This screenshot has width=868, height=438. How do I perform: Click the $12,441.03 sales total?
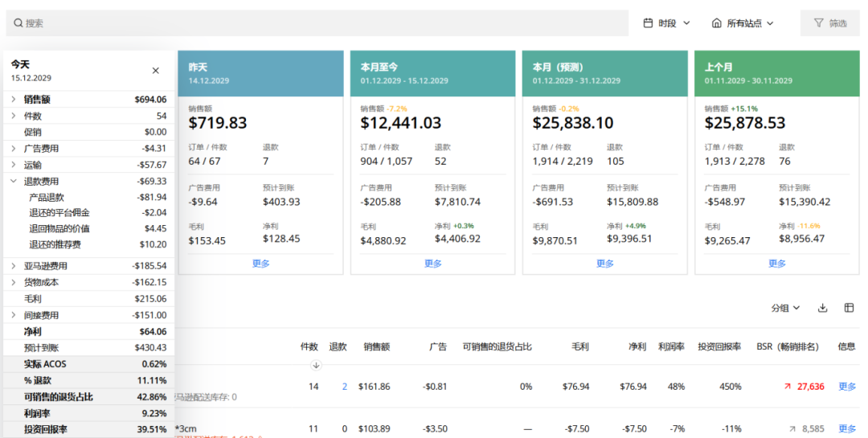(401, 123)
